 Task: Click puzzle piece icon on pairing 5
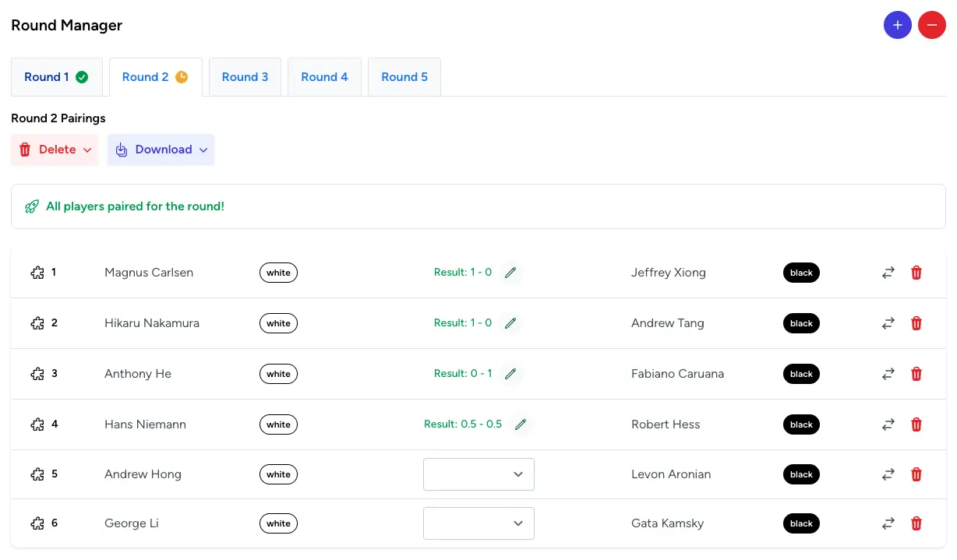[37, 474]
